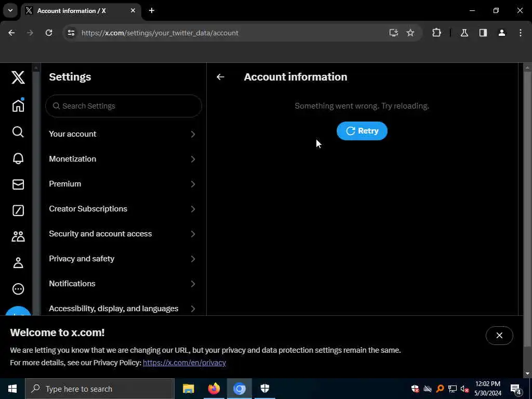532x399 pixels.
Task: Open Explore with magnifier sidebar icon
Action: pos(18,131)
